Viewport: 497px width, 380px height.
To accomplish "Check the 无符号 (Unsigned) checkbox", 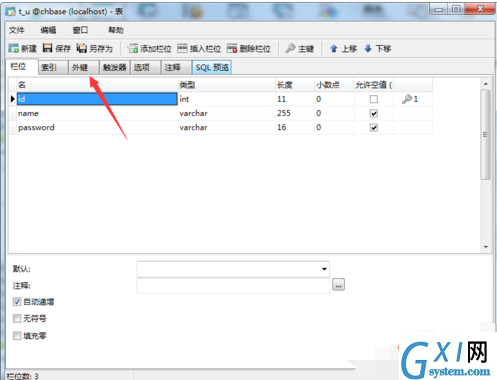I will pos(17,318).
